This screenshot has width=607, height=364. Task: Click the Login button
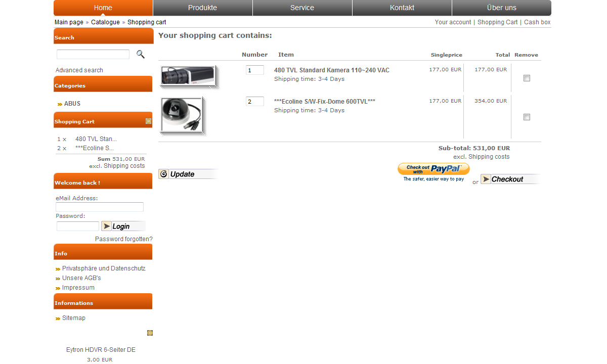[123, 226]
